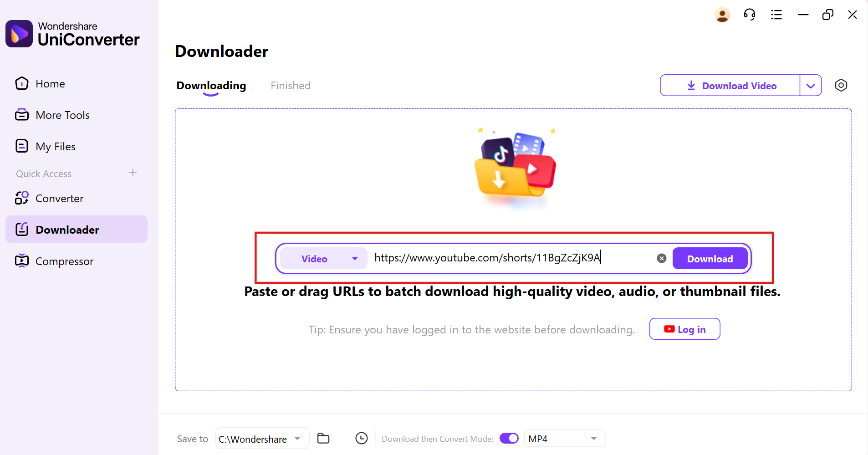The height and width of the screenshot is (455, 868).
Task: Click the Wondershare UniConverter logo
Action: tap(73, 34)
